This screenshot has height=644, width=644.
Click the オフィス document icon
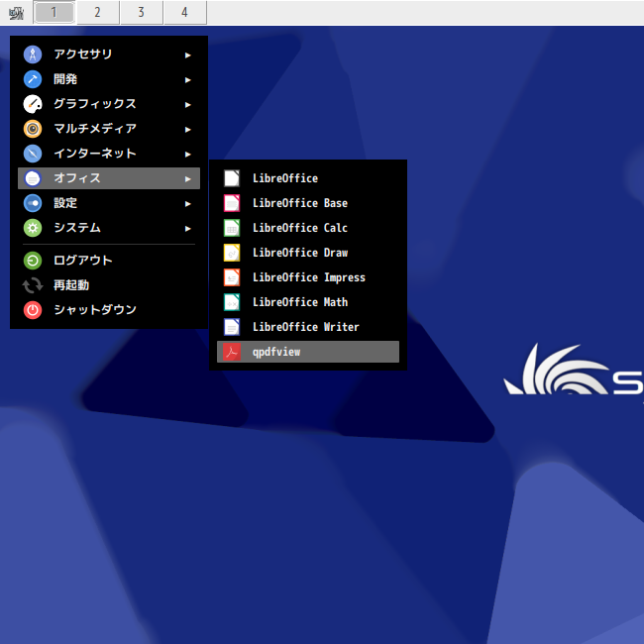(x=33, y=178)
